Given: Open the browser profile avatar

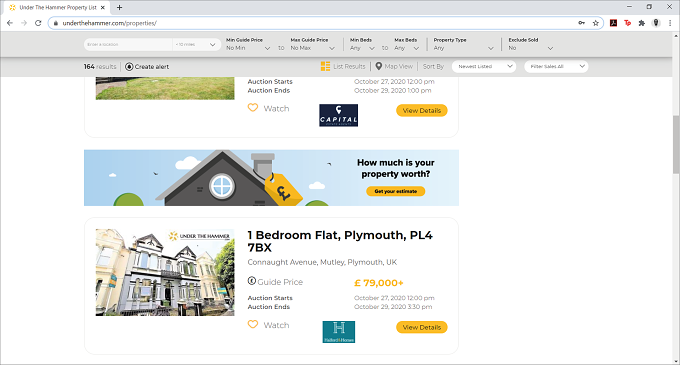Looking at the screenshot, I should tap(656, 23).
